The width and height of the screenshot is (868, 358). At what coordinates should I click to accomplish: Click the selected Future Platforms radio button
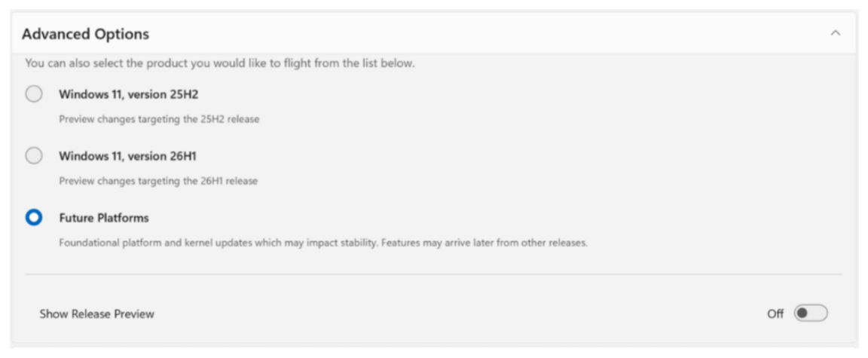(x=34, y=218)
